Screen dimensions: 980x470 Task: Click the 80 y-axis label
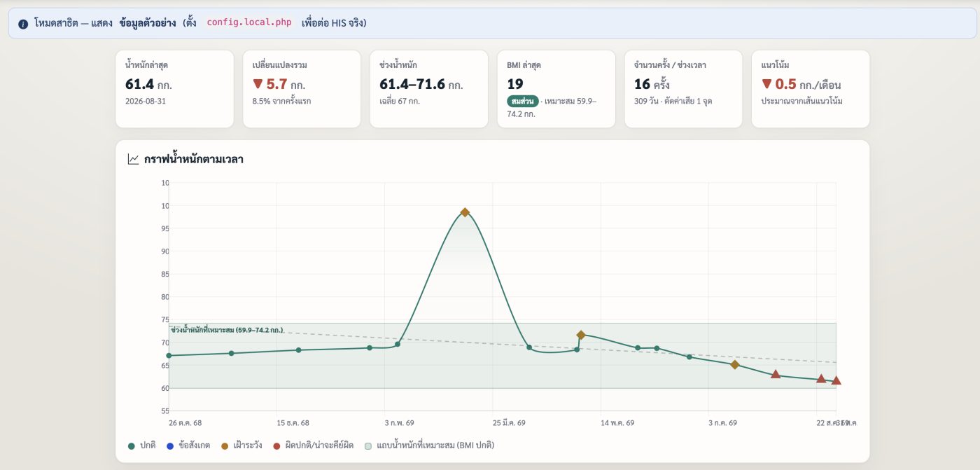pyautogui.click(x=164, y=297)
